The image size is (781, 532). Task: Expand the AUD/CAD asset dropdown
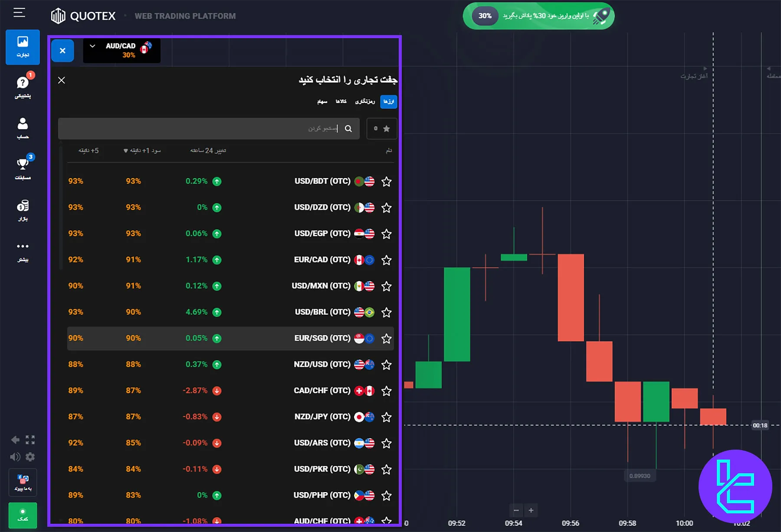coord(92,46)
